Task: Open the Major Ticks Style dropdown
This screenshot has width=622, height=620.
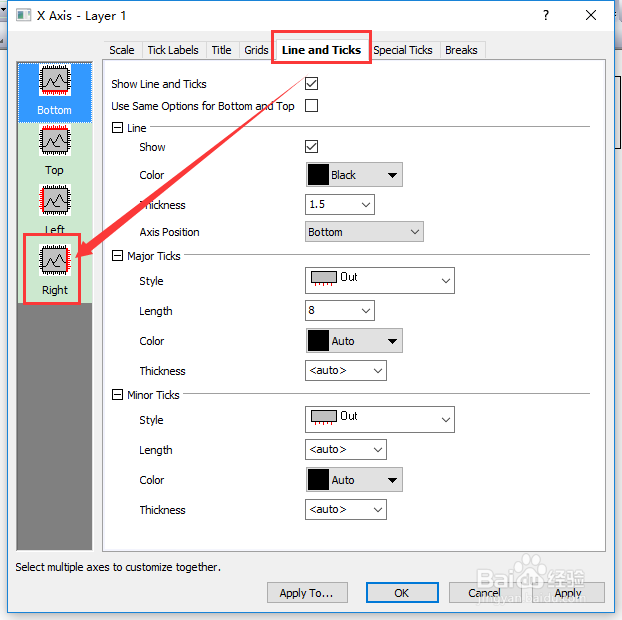Action: coord(380,280)
